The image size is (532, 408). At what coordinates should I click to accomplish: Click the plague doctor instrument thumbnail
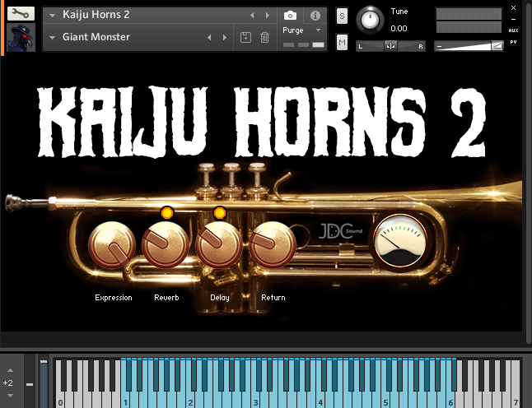click(x=21, y=38)
